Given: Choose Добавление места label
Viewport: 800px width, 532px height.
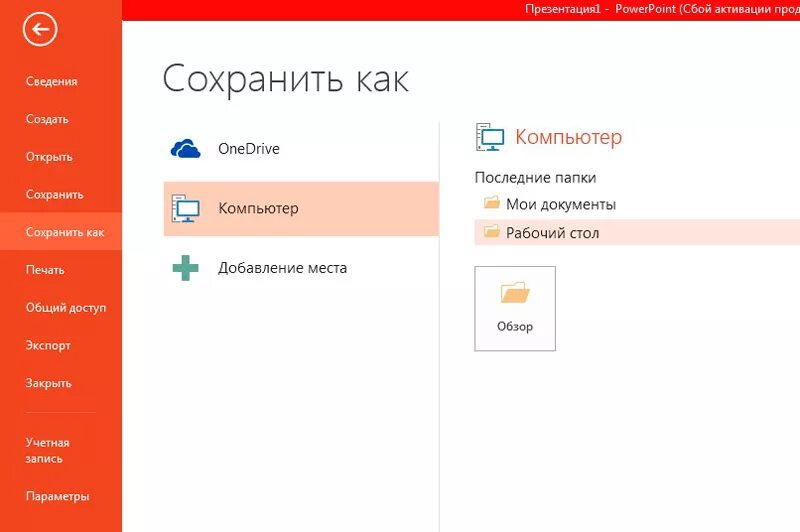Looking at the screenshot, I should pyautogui.click(x=283, y=268).
